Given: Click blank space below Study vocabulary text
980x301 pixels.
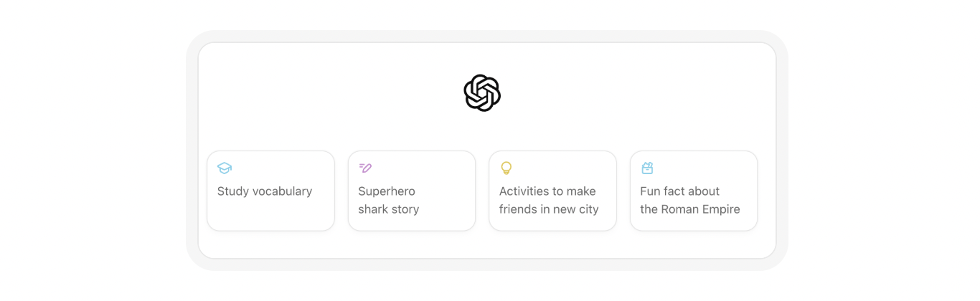Looking at the screenshot, I should [x=270, y=215].
